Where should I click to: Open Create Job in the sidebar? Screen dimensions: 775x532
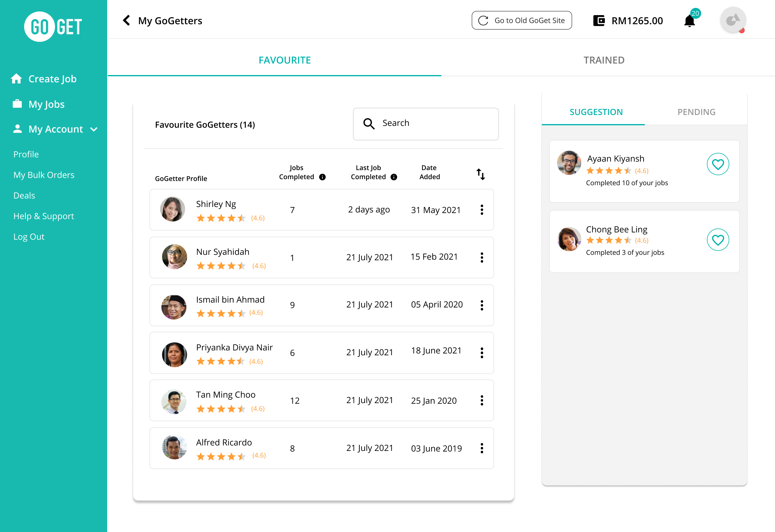(52, 79)
